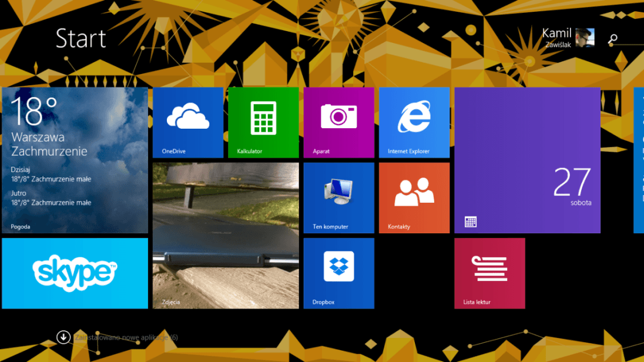The width and height of the screenshot is (644, 362).
Task: Open the OneDrive tile
Action: pos(188,122)
